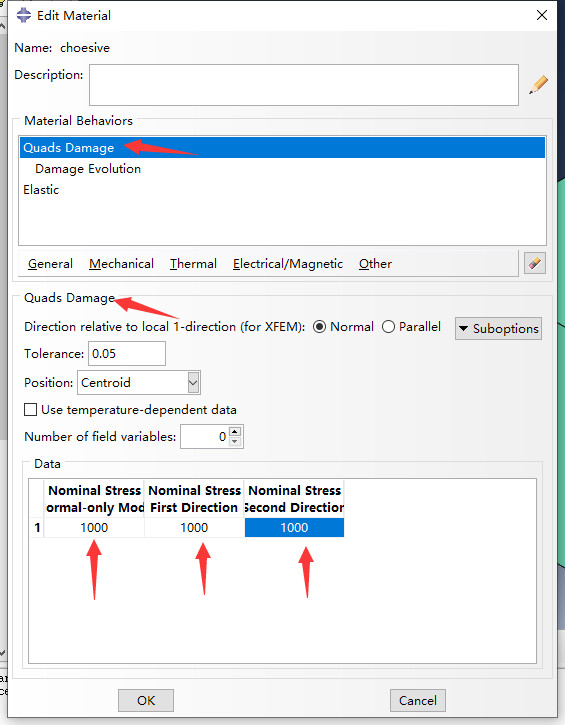Increase number of field variables
Image resolution: width=565 pixels, height=725 pixels.
(235, 431)
